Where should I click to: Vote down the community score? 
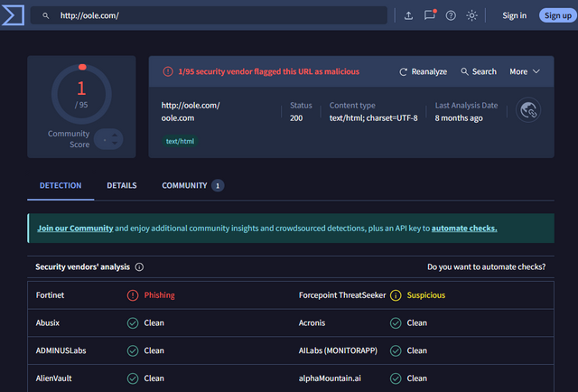click(x=115, y=143)
